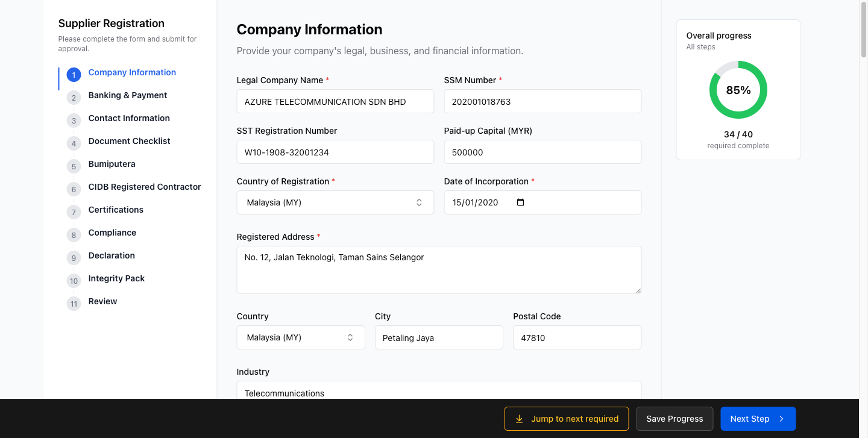This screenshot has width=868, height=438.
Task: Open the Document Checklist step
Action: [x=130, y=141]
